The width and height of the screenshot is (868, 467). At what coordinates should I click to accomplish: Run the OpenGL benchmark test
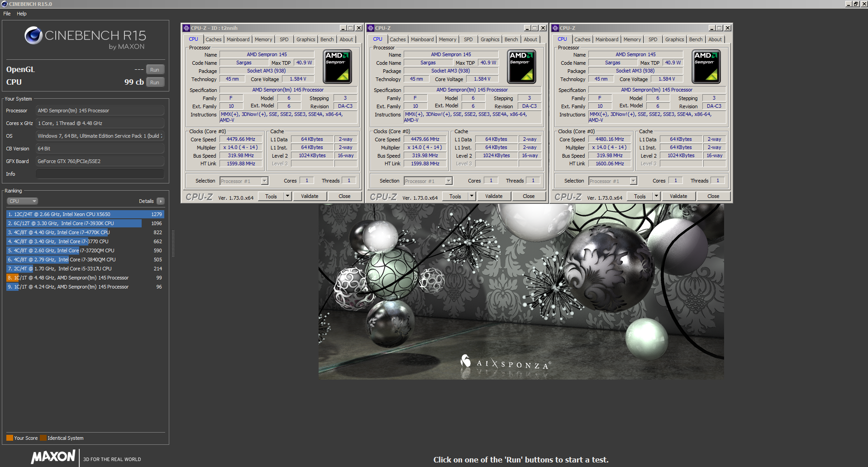(155, 70)
